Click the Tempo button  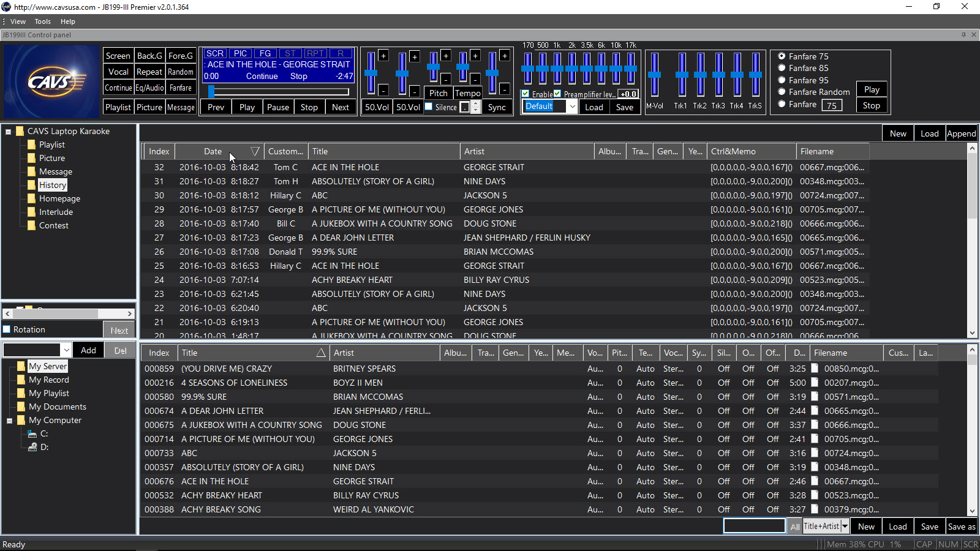(468, 93)
